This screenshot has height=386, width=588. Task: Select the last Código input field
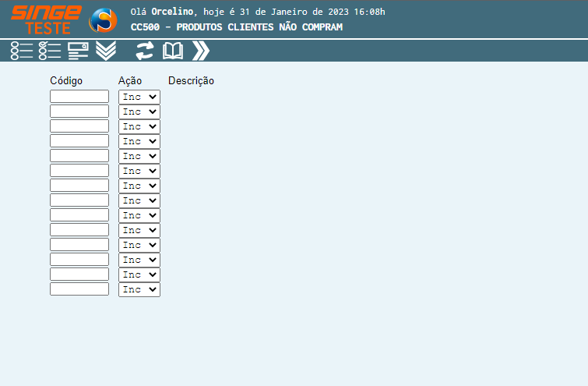click(x=79, y=289)
